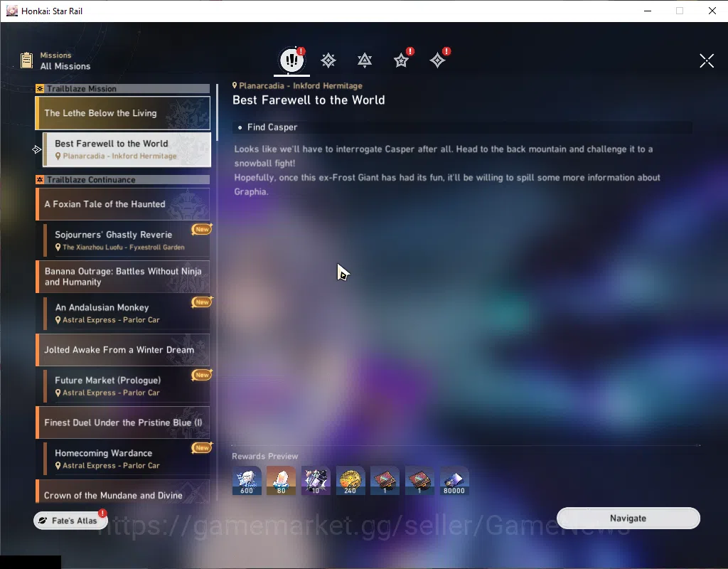
Task: Click the second chest reward with quantity 1
Action: pos(419,480)
